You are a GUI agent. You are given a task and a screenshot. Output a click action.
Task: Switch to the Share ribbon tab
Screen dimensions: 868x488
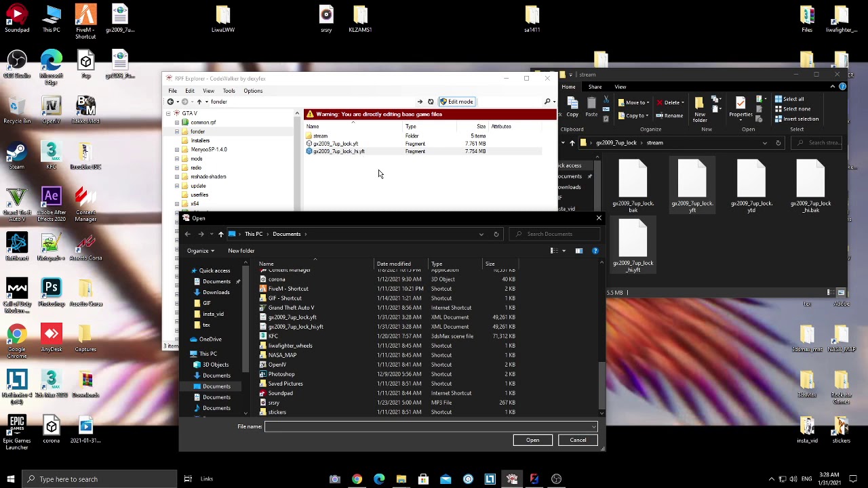[595, 87]
